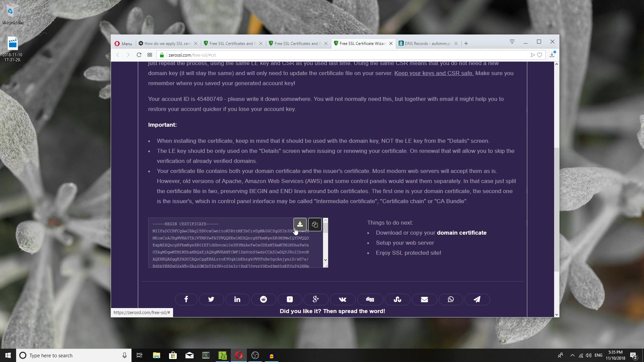Share the page on Facebook

(x=186, y=299)
